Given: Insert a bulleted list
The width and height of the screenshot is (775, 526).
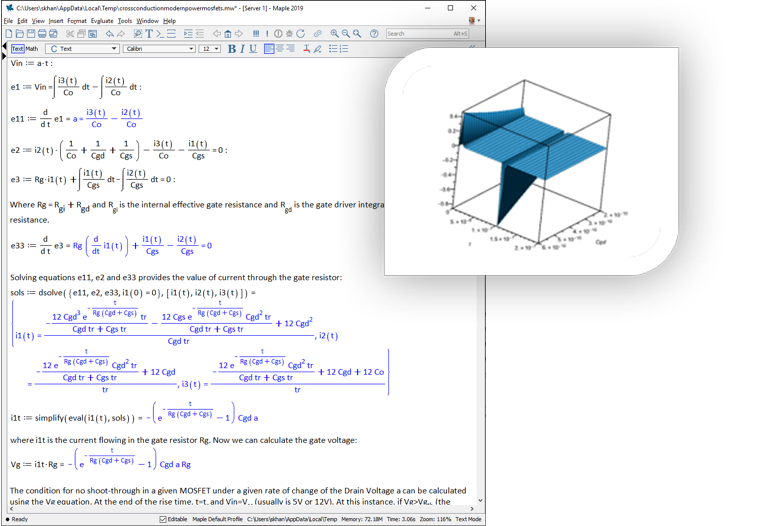Looking at the screenshot, I should [333, 48].
